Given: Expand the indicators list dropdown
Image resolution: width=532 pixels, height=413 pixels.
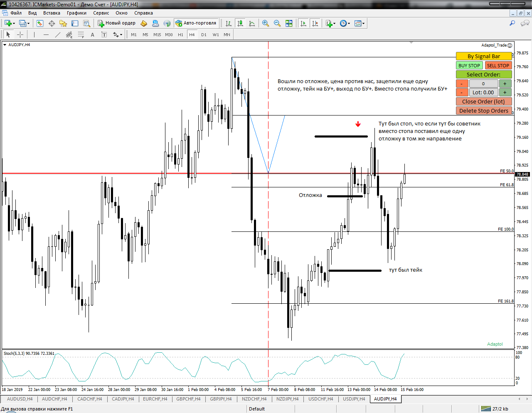Looking at the screenshot, I should coord(334,24).
